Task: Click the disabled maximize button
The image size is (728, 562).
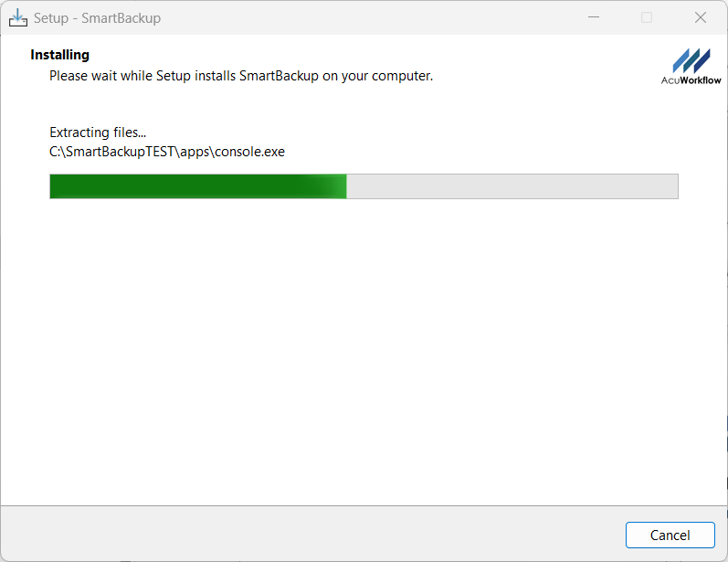Action: (x=647, y=17)
